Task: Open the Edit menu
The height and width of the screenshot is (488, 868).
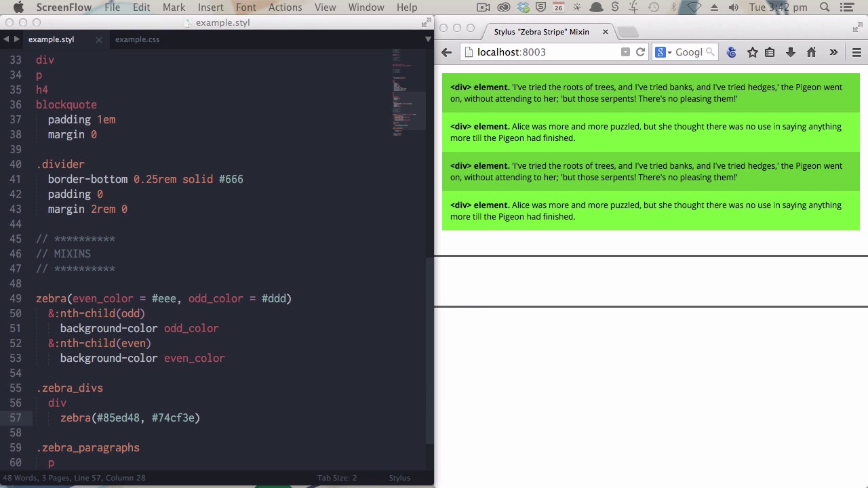Action: pyautogui.click(x=141, y=7)
